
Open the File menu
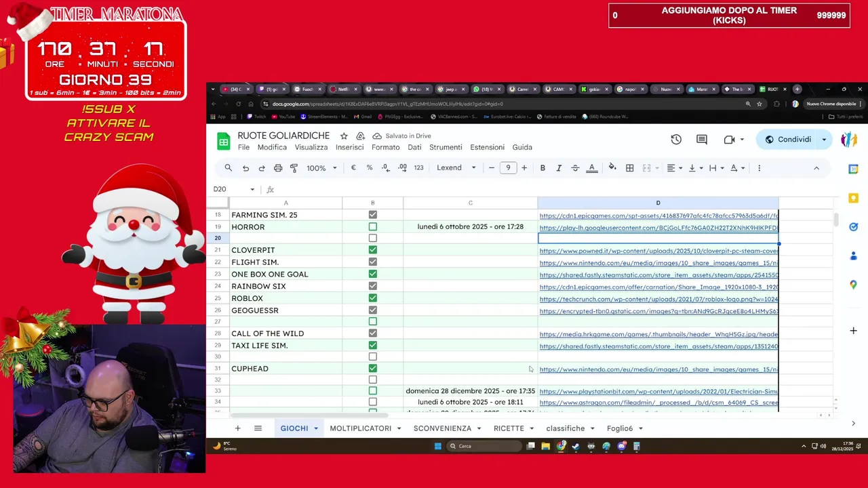243,147
